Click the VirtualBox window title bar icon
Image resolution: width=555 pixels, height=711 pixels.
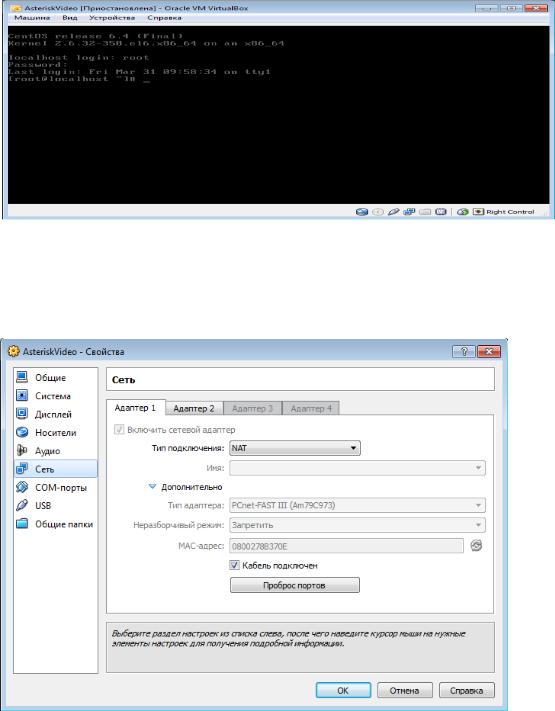point(16,8)
